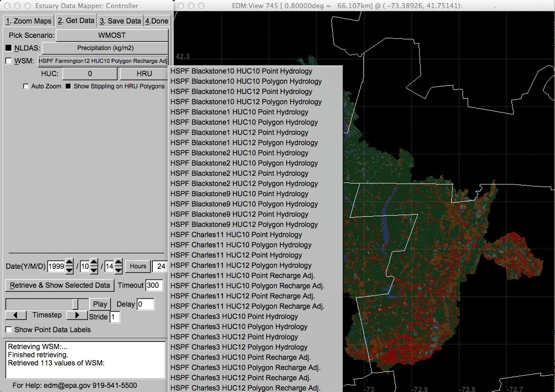Image resolution: width=555 pixels, height=392 pixels.
Task: Click the Timeout input field
Action: (154, 285)
